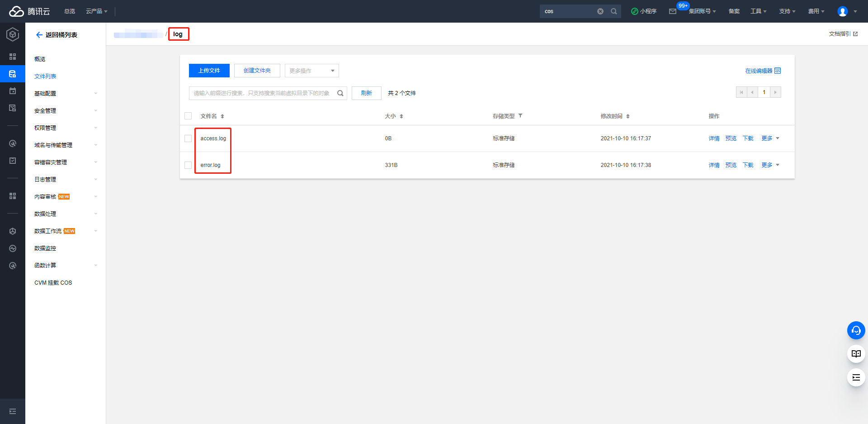Check the error.log row checkbox

click(x=188, y=165)
